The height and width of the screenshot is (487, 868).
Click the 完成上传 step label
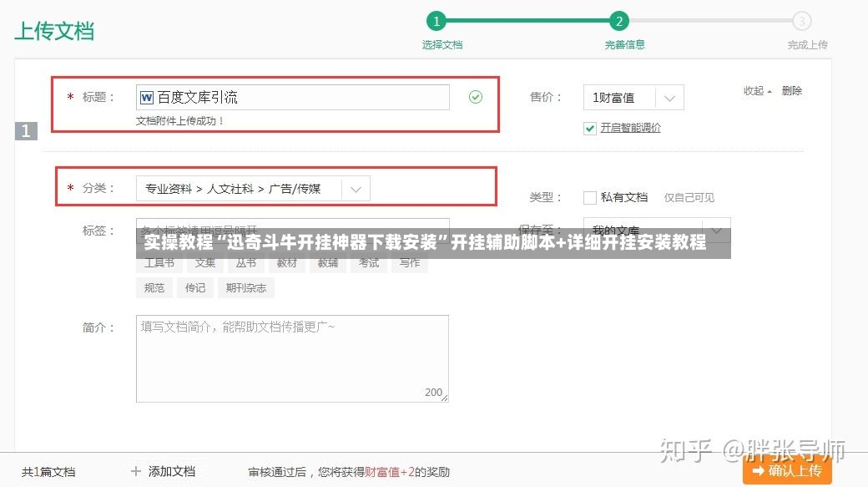pyautogui.click(x=808, y=45)
